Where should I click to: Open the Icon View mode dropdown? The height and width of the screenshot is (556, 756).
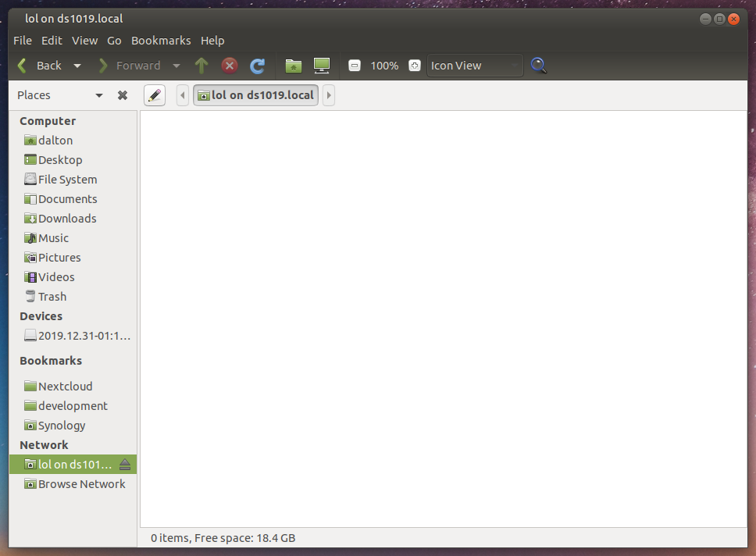(475, 66)
